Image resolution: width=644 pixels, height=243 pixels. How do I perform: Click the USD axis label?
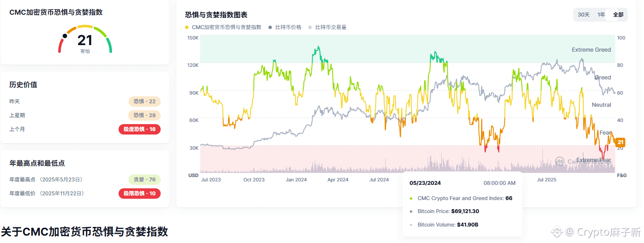click(x=193, y=175)
